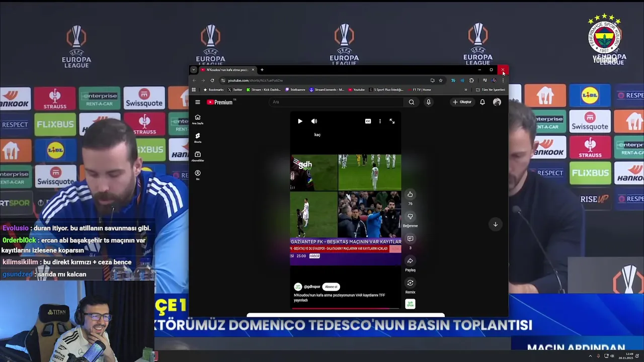Open the Tüm Yer İşaretleri folder
The height and width of the screenshot is (362, 644).
coord(491,90)
